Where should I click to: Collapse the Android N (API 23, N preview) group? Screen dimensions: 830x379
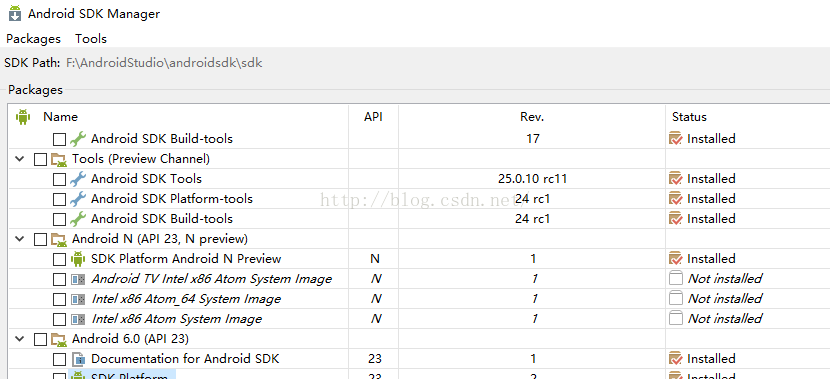click(20, 239)
